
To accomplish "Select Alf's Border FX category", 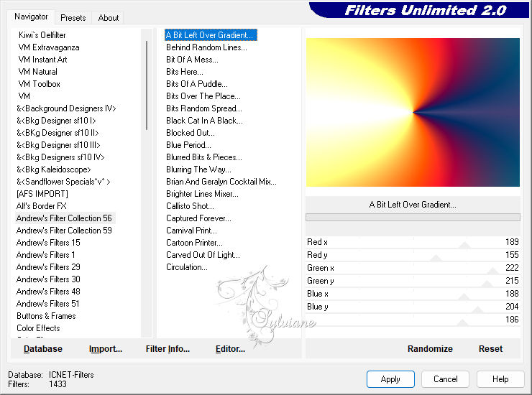I will pyautogui.click(x=42, y=206).
